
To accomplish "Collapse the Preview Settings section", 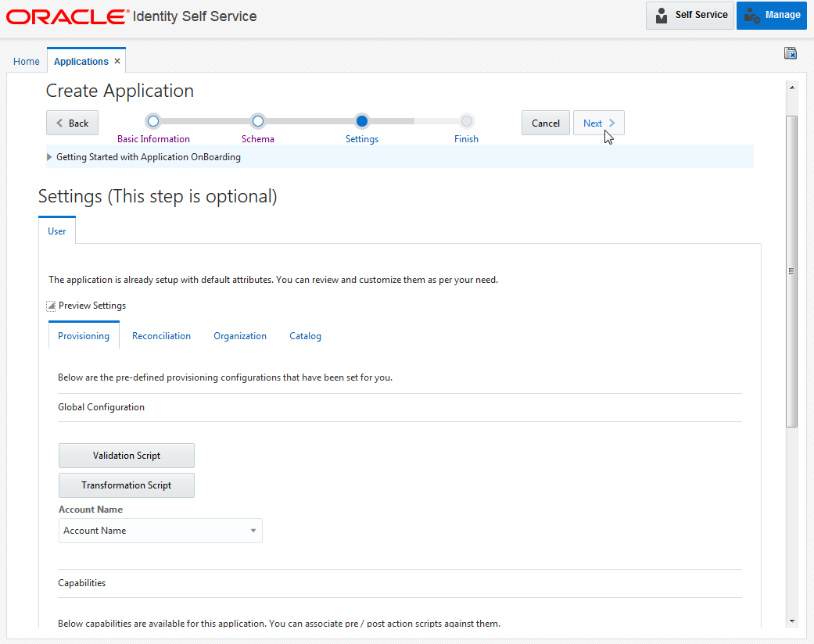I will [50, 305].
